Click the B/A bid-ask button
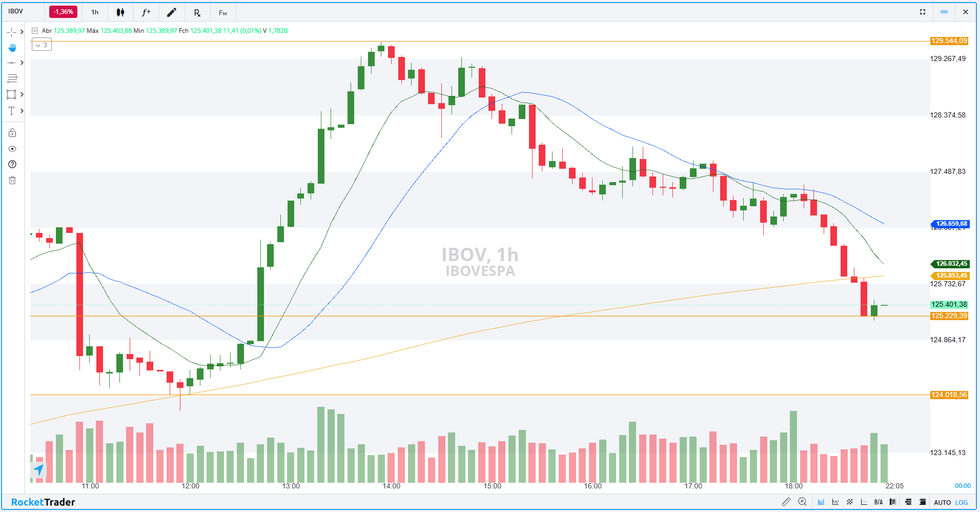Viewport: 980px width, 512px height. (879, 502)
